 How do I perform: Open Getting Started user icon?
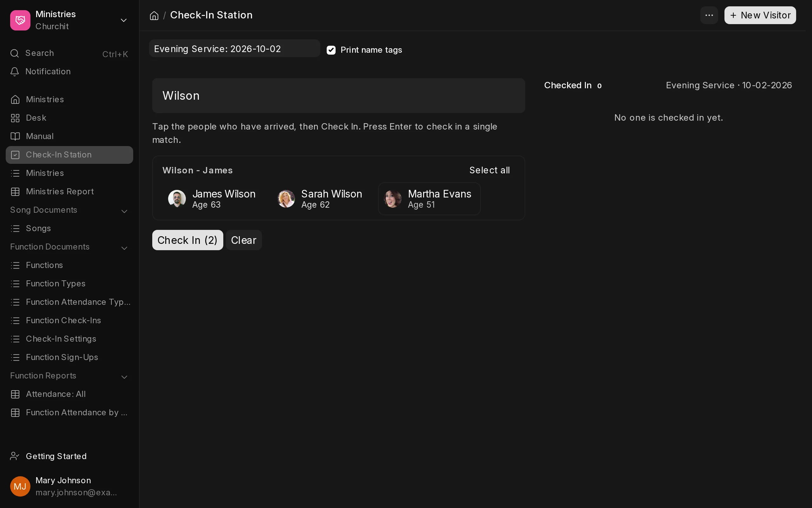(15, 456)
